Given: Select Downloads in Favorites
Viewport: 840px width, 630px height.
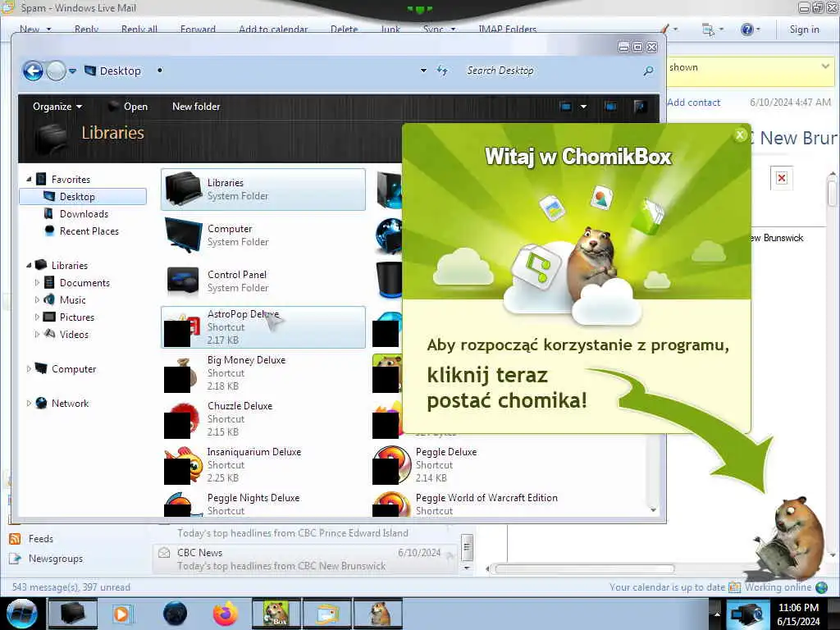Looking at the screenshot, I should click(84, 214).
